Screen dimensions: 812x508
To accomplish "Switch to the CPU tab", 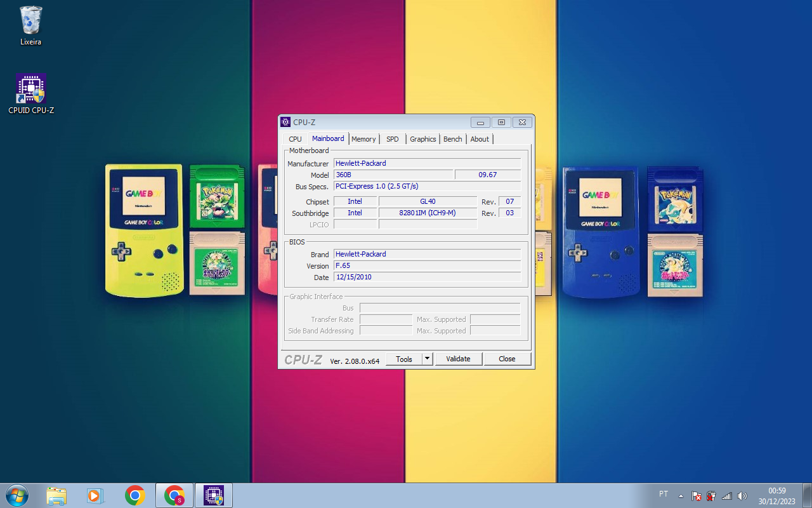I will click(295, 139).
